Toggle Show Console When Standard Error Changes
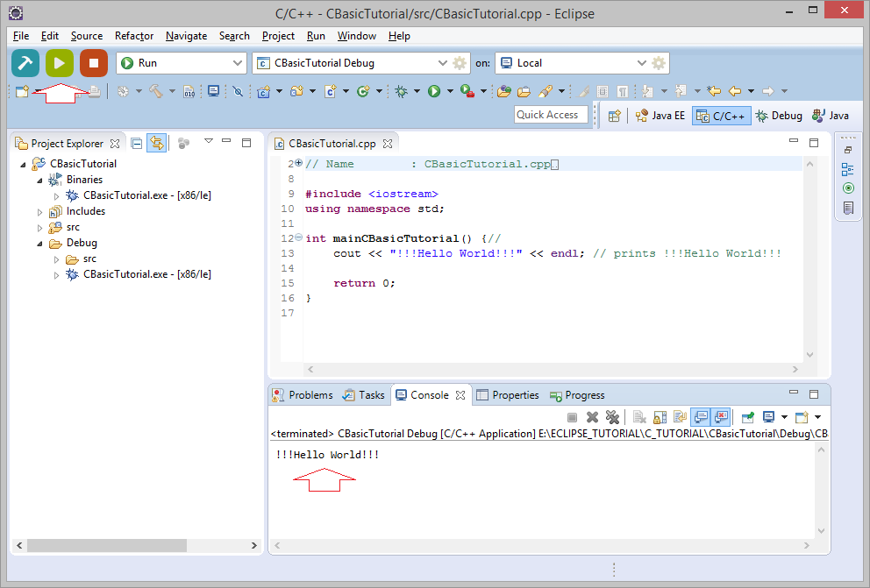 pyautogui.click(x=721, y=417)
